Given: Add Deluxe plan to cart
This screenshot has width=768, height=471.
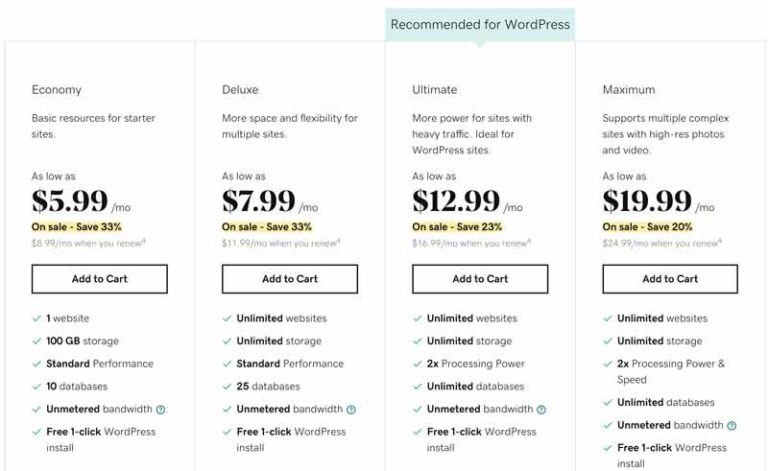Looking at the screenshot, I should point(290,279).
